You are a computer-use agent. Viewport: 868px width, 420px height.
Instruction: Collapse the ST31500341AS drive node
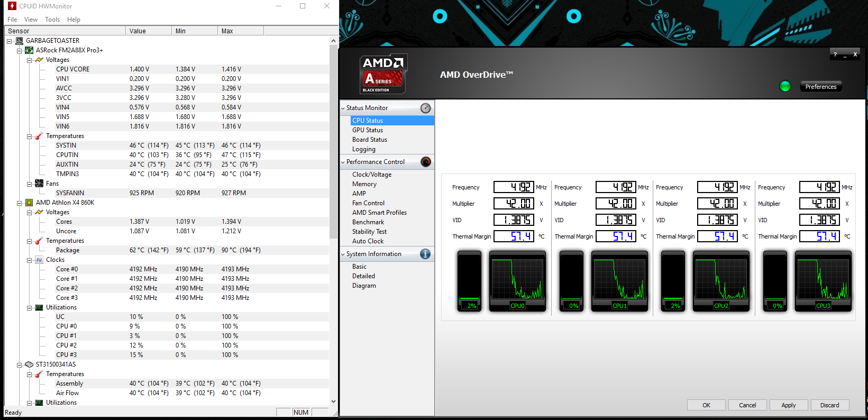(x=20, y=364)
